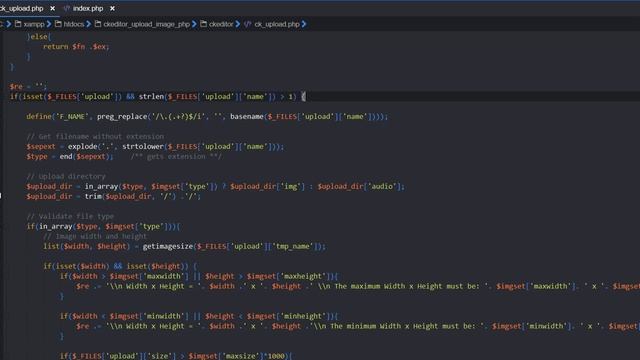
Task: Click the ckeditor folder icon in breadcrumb
Action: [203, 24]
